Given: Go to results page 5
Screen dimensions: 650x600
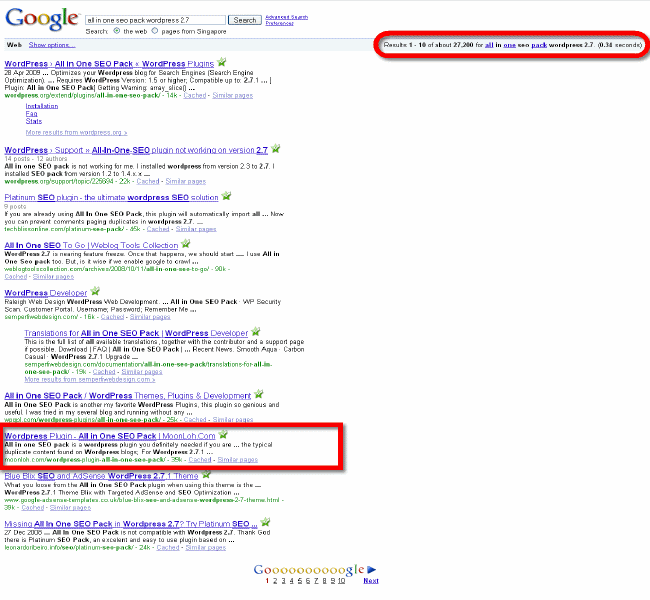Looking at the screenshot, I should [x=300, y=581].
